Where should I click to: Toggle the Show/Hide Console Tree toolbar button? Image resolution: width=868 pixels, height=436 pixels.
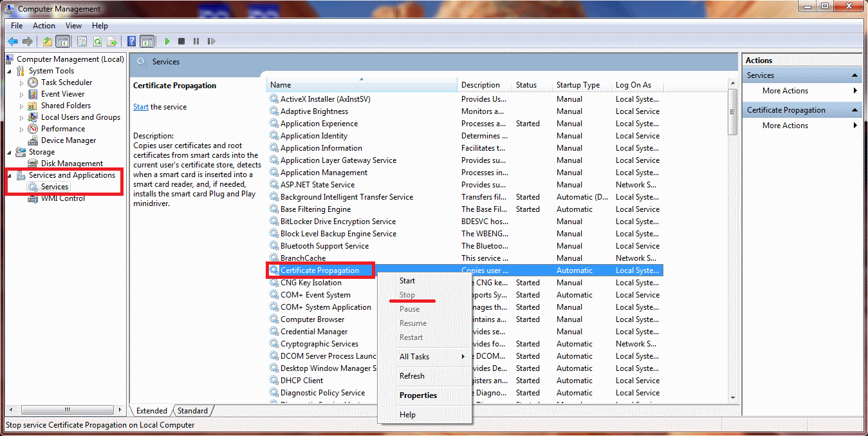63,41
